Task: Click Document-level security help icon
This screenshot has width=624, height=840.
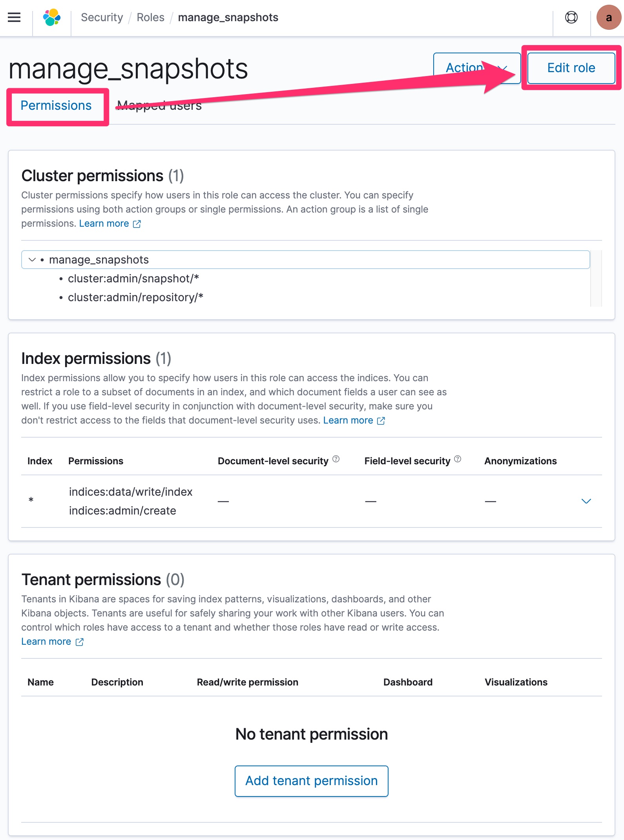Action: click(336, 459)
